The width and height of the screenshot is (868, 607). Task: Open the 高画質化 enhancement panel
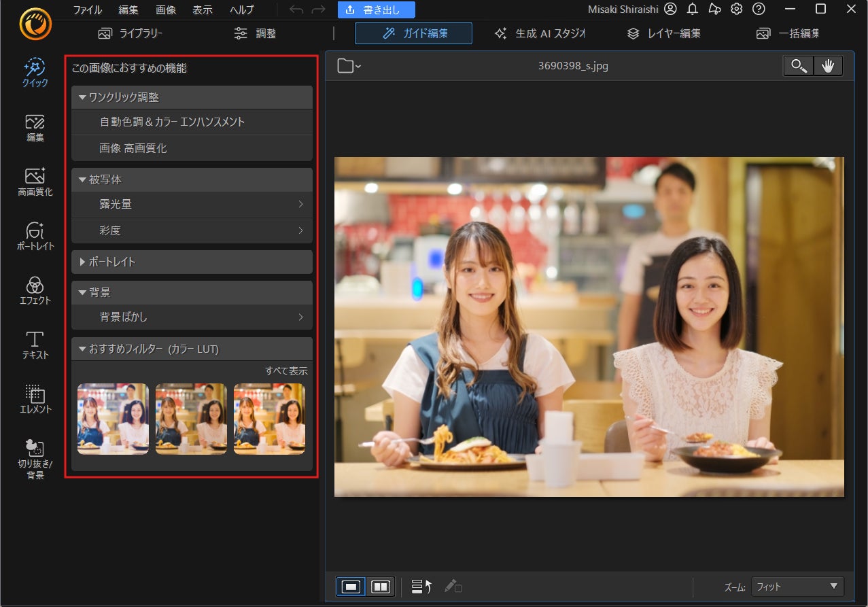coord(35,181)
